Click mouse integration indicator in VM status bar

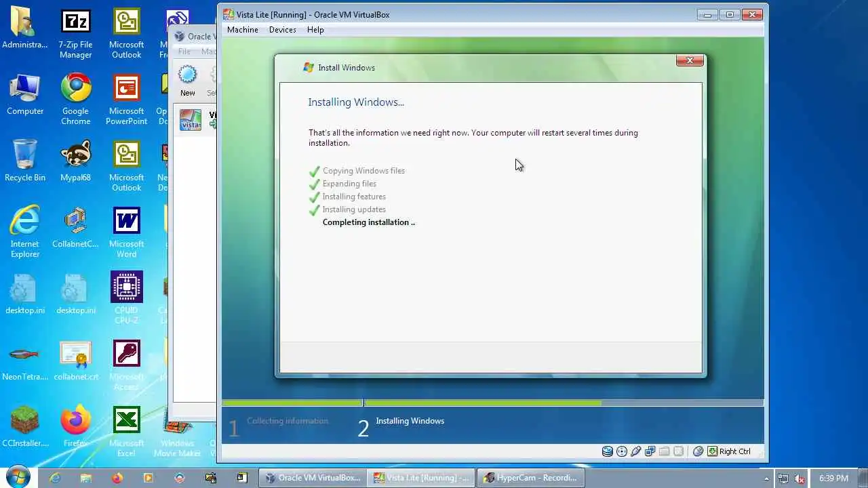(698, 451)
